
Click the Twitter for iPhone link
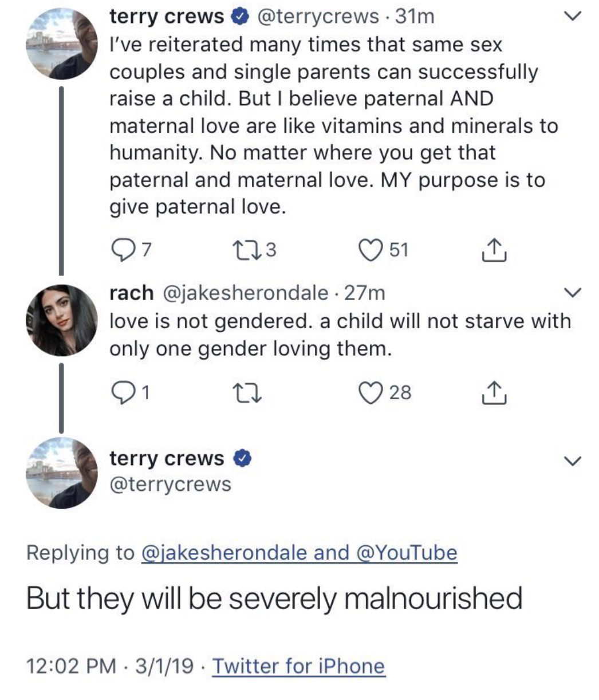pos(298,666)
